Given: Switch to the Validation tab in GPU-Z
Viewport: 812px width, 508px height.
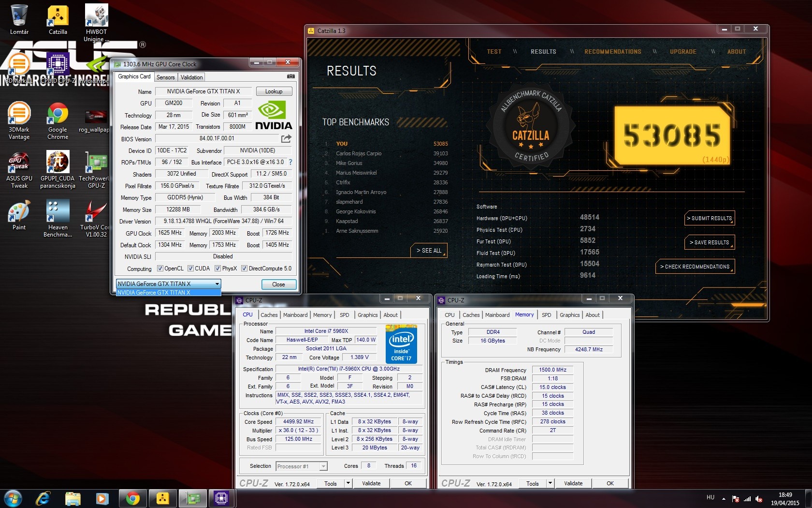Looking at the screenshot, I should click(x=192, y=77).
